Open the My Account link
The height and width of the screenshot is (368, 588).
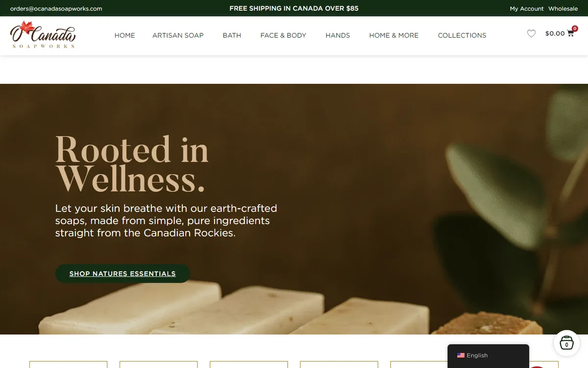tap(527, 8)
